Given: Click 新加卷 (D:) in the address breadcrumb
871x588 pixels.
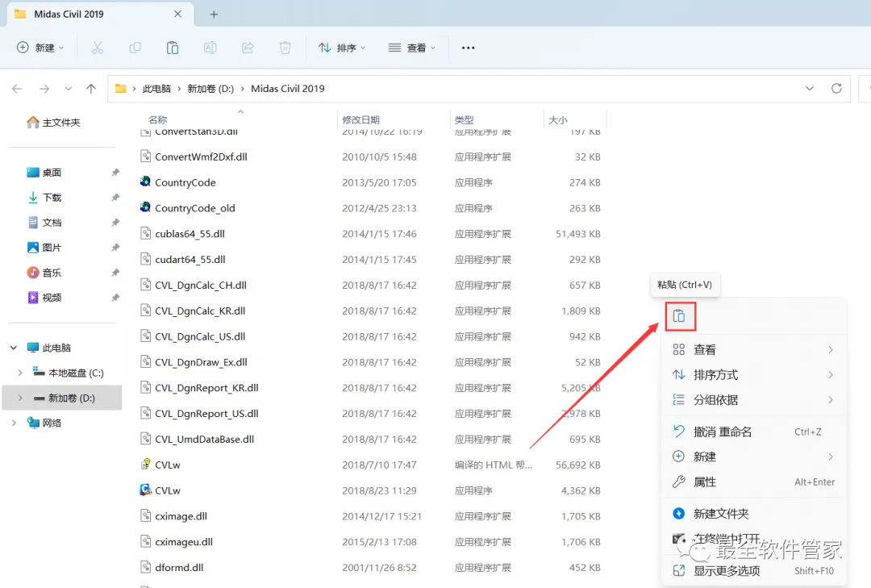Looking at the screenshot, I should (210, 89).
